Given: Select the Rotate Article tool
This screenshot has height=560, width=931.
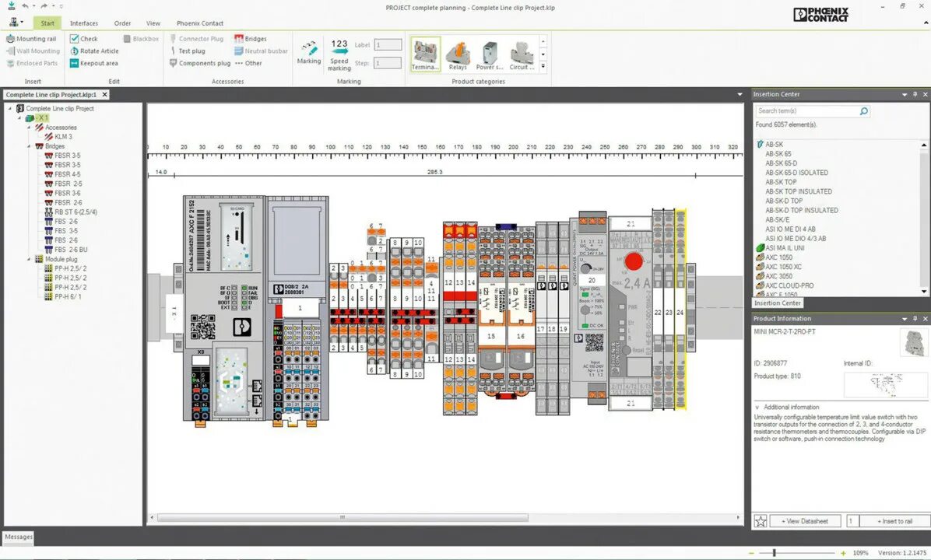Looking at the screenshot, I should (x=94, y=51).
